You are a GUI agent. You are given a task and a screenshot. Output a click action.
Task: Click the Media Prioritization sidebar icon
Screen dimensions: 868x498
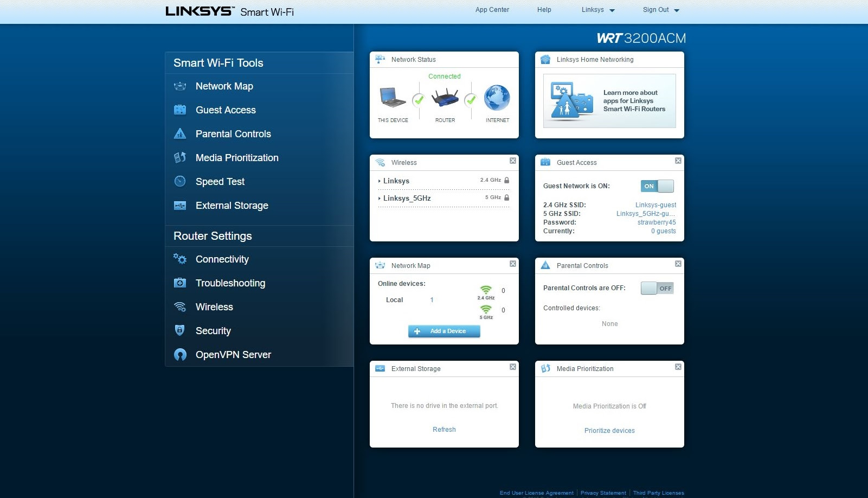pos(180,157)
